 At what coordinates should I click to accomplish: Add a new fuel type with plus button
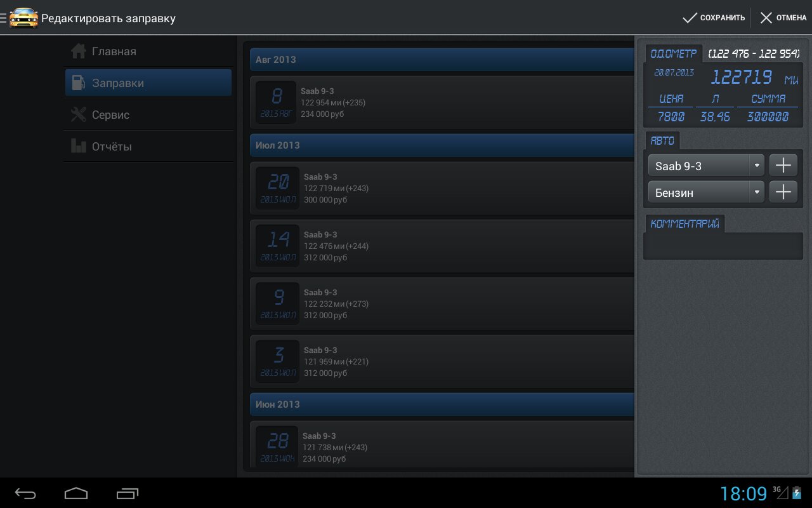783,192
